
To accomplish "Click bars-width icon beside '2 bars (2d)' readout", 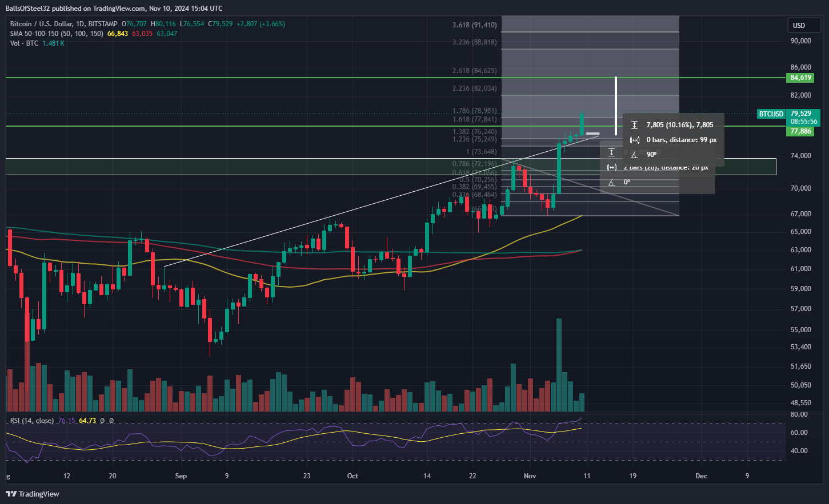I will (x=611, y=167).
